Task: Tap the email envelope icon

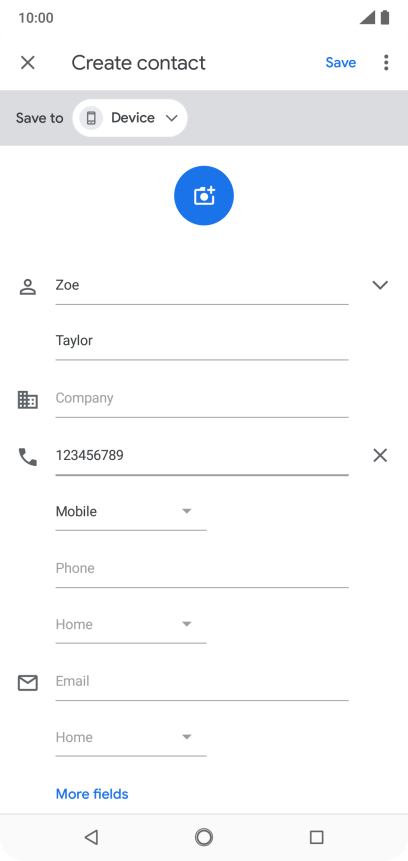Action: click(x=27, y=683)
